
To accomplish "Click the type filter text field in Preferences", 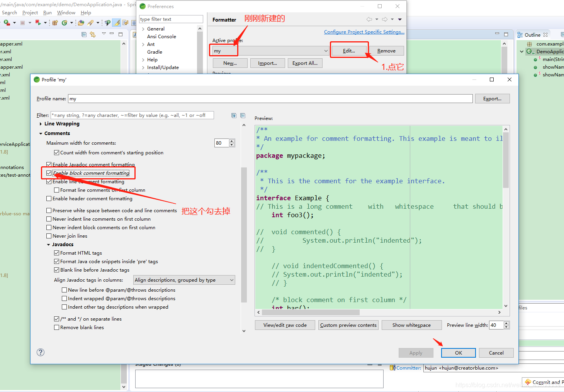I will [x=171, y=19].
